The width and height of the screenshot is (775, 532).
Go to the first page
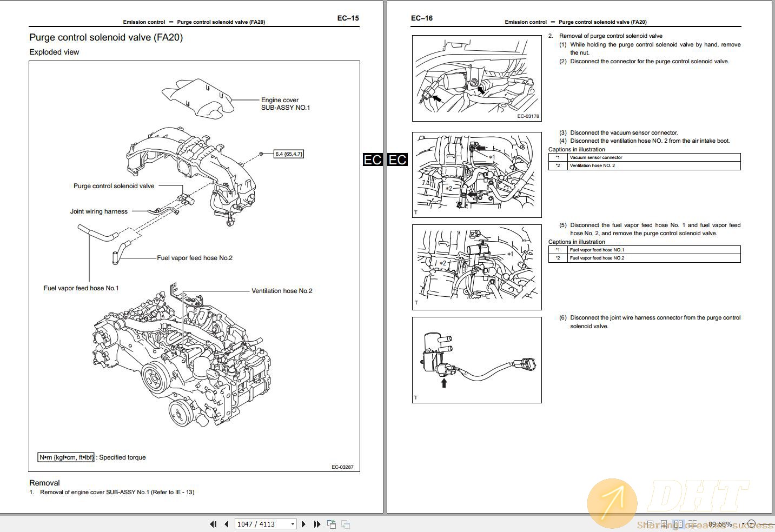[x=213, y=524]
